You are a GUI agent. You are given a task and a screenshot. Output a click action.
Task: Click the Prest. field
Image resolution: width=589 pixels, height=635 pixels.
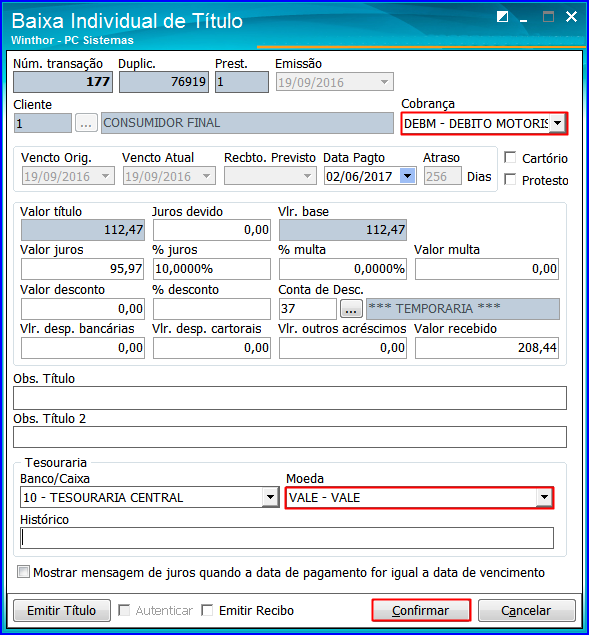(x=241, y=82)
